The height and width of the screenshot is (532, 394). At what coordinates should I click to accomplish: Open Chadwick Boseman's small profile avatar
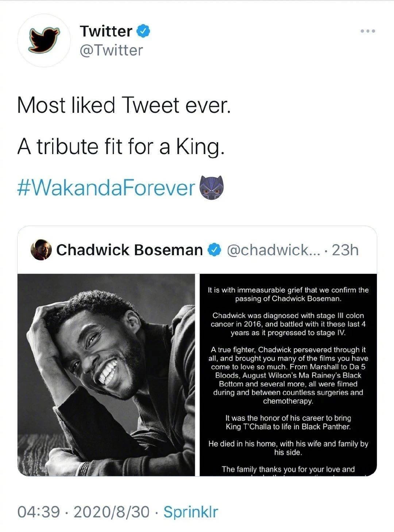click(41, 250)
